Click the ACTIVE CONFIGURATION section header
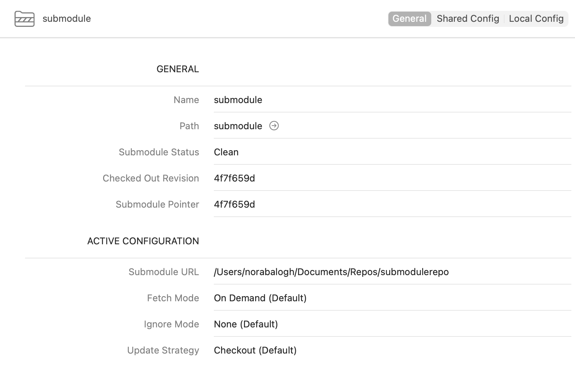This screenshot has height=392, width=575. coord(143,241)
